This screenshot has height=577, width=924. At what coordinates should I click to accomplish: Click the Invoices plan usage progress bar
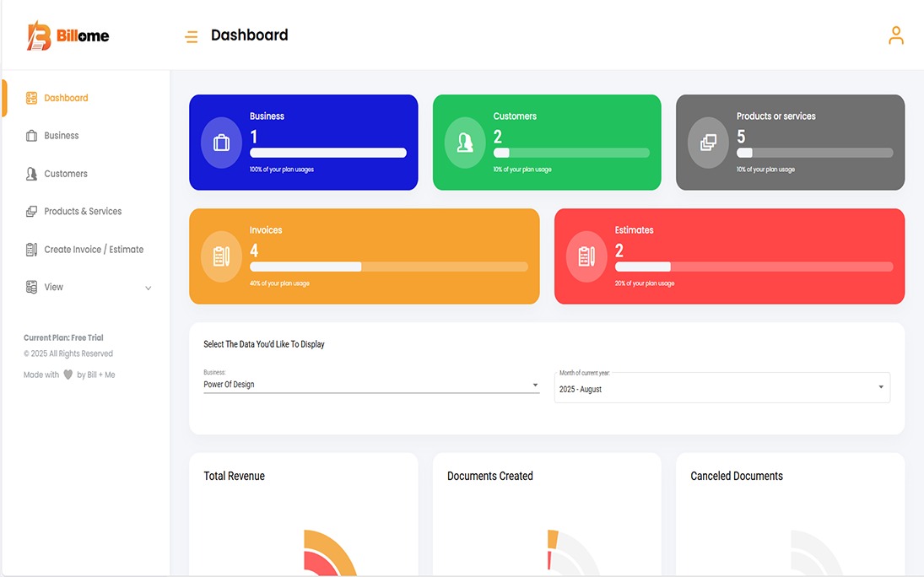click(x=388, y=267)
